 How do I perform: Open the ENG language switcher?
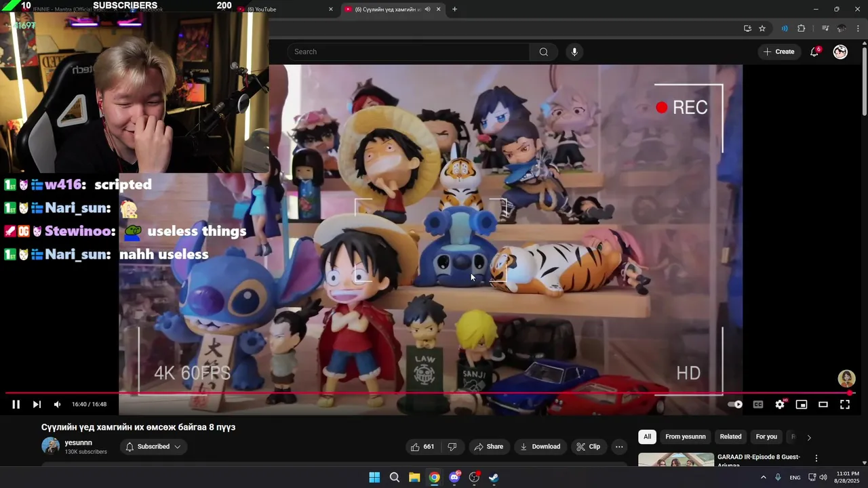tap(795, 477)
